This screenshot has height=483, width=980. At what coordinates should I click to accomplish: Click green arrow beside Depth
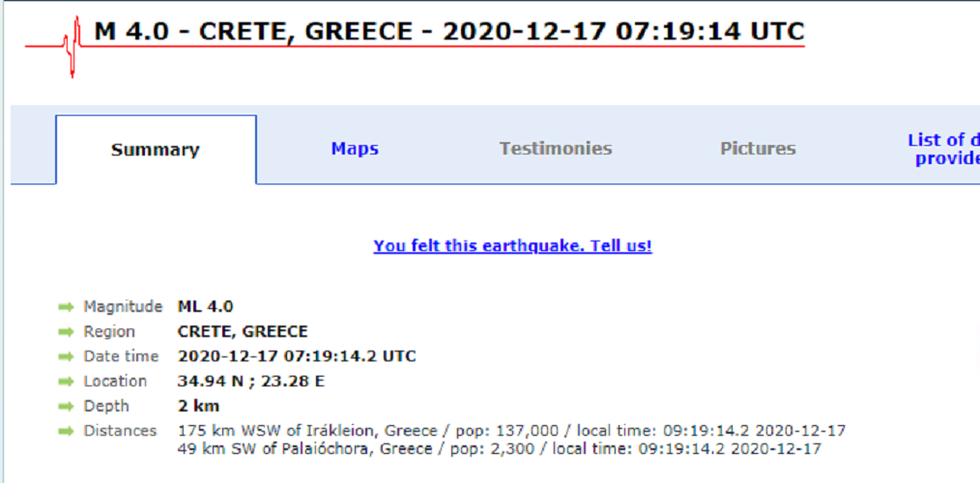pyautogui.click(x=66, y=407)
